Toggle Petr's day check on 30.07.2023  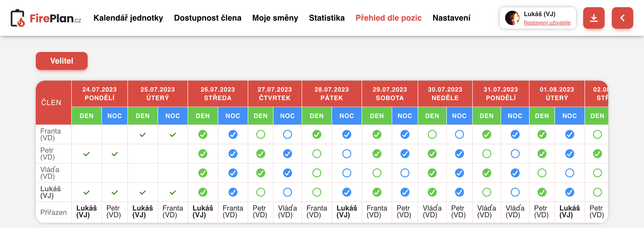click(x=432, y=154)
